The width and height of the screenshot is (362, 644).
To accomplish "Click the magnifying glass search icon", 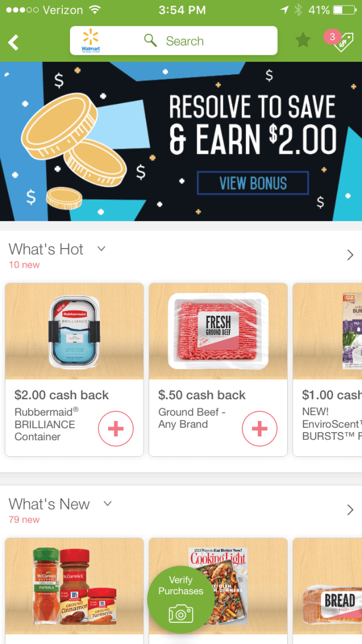I will pyautogui.click(x=151, y=40).
